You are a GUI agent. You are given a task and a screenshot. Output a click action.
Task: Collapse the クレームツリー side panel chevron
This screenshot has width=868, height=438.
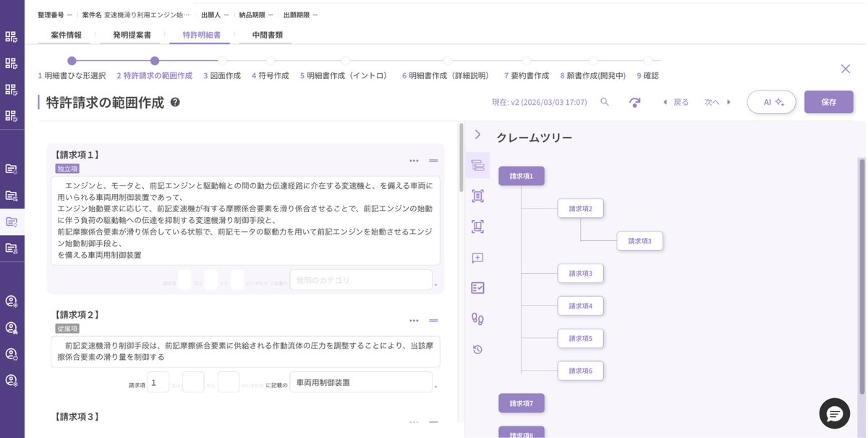click(x=477, y=135)
